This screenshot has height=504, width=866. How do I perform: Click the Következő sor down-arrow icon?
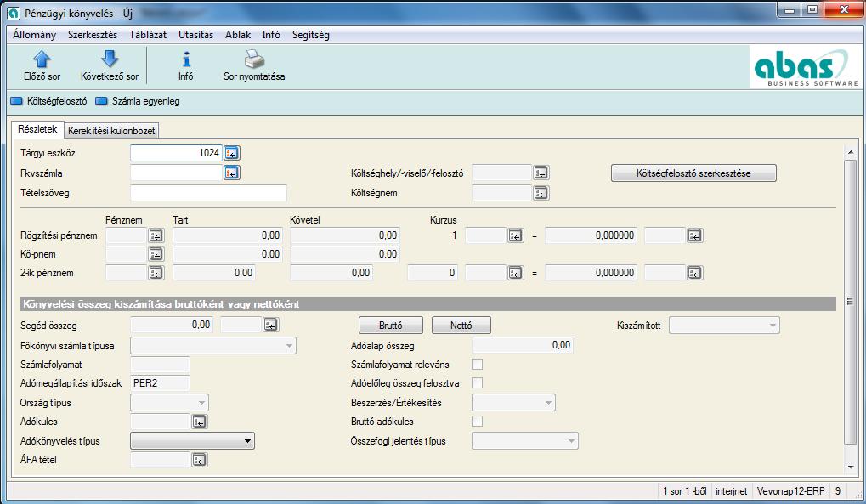pyautogui.click(x=110, y=59)
